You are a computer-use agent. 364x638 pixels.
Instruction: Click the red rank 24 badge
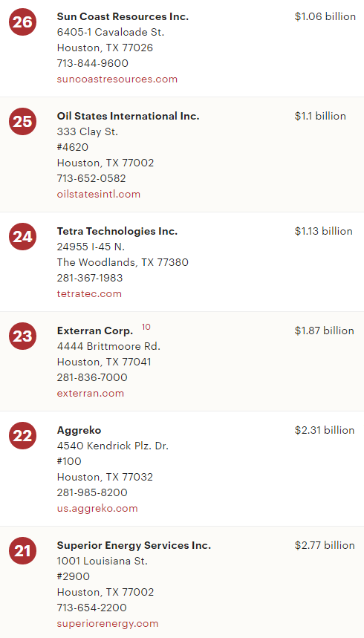click(22, 237)
